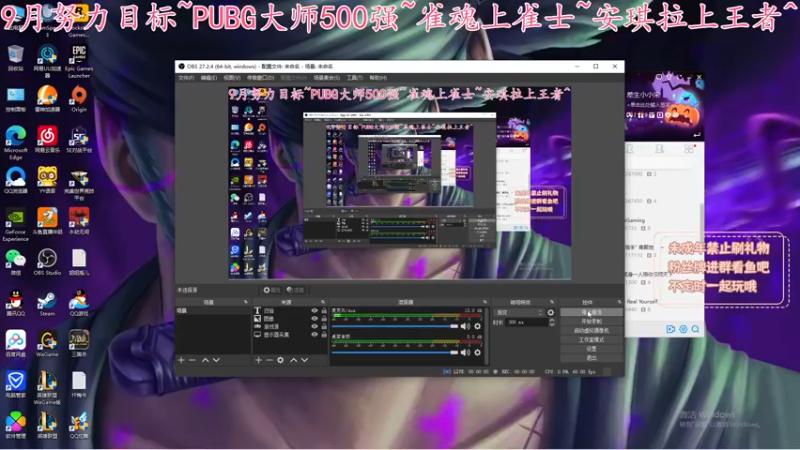Open settings gear for 桌面音频 mixer channel

pos(478,353)
